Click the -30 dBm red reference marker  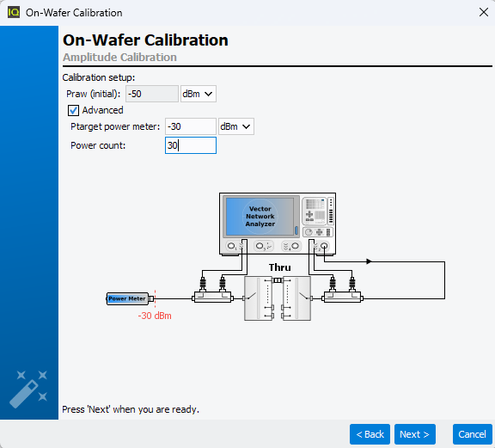pos(155,316)
